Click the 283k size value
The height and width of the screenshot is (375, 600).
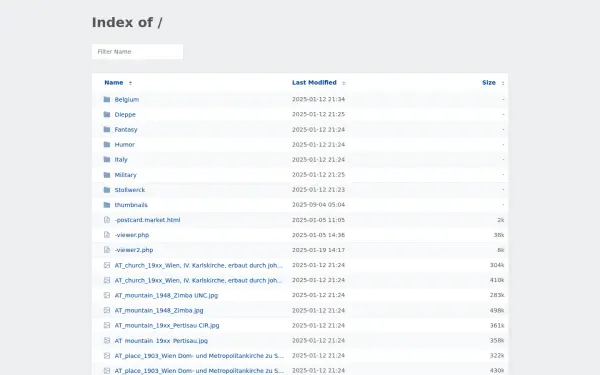[497, 295]
